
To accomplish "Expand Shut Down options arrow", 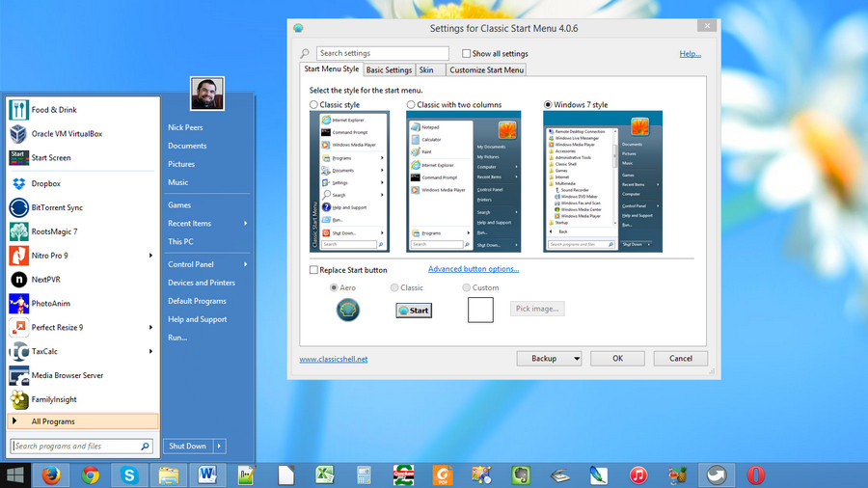I will 219,446.
